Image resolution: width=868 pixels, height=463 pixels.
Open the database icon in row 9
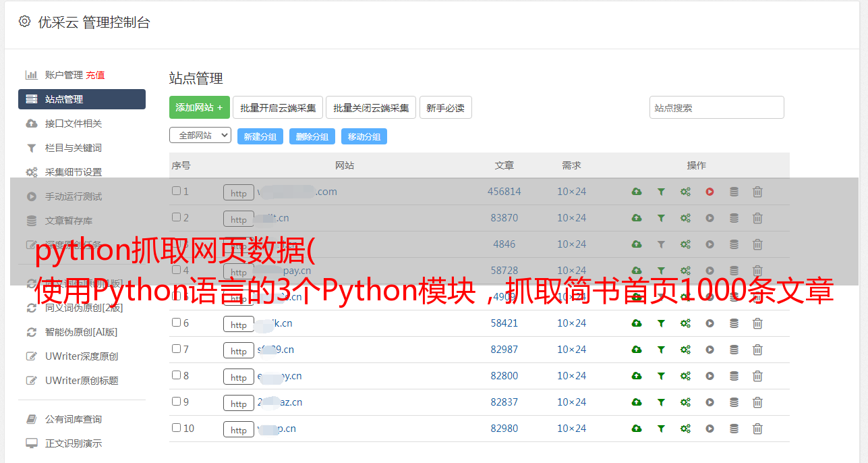734,402
